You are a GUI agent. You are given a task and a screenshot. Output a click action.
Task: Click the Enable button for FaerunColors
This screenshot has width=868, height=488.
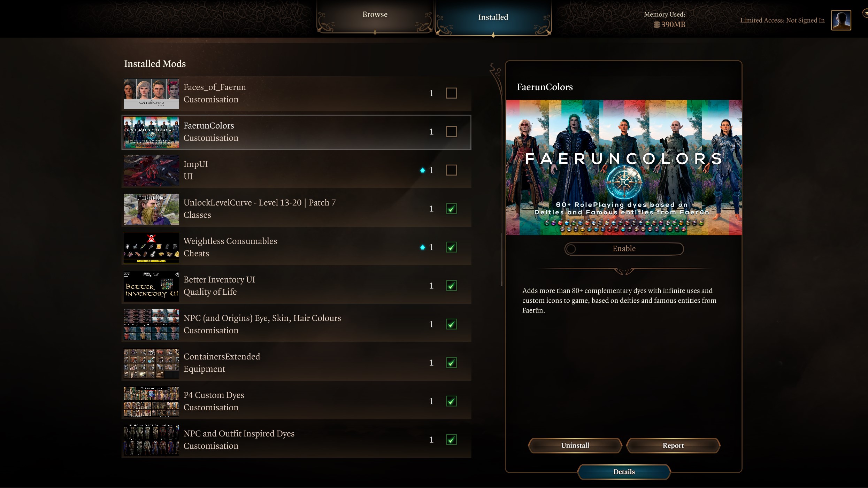tap(624, 249)
